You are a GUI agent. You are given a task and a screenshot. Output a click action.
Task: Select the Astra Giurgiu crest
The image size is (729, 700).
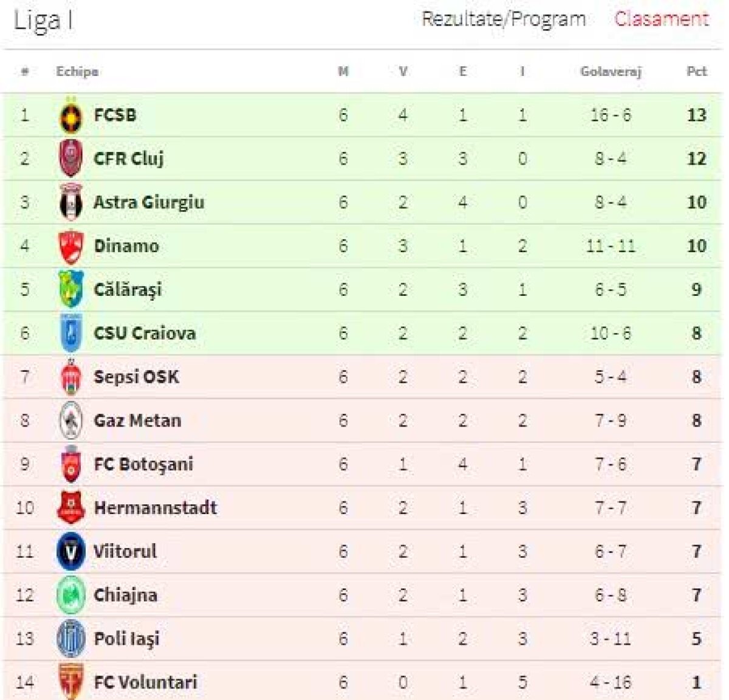[x=72, y=202]
